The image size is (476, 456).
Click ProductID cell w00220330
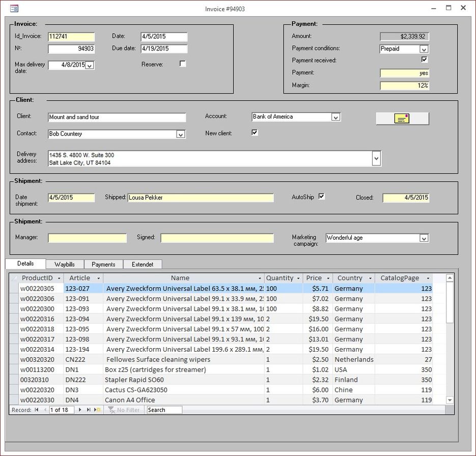(41, 400)
